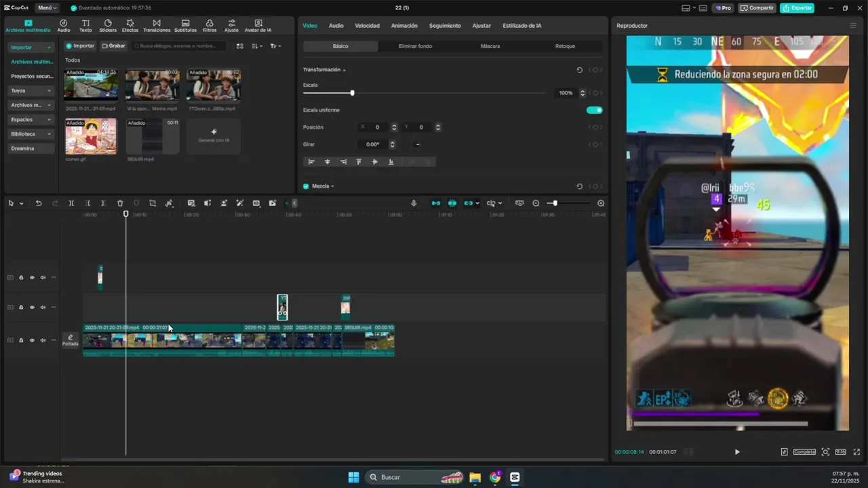The height and width of the screenshot is (488, 868).
Task: Open the Reproductor panel menu
Action: (x=853, y=26)
